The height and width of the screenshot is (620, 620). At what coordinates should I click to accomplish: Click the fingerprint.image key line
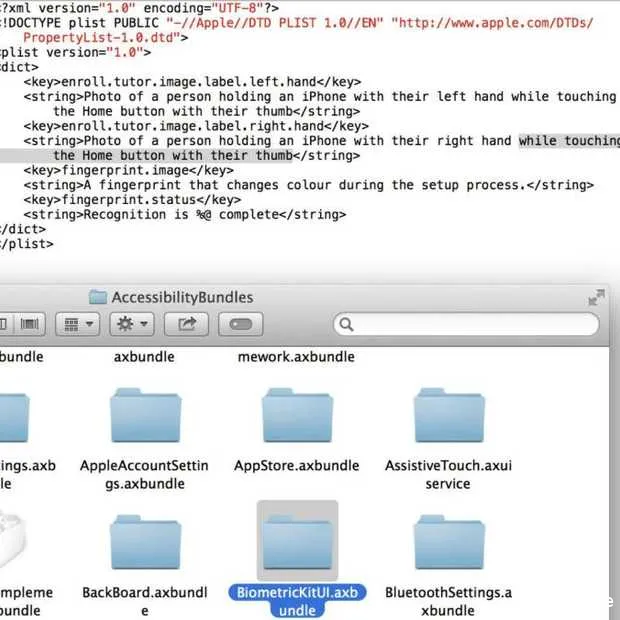(129, 170)
